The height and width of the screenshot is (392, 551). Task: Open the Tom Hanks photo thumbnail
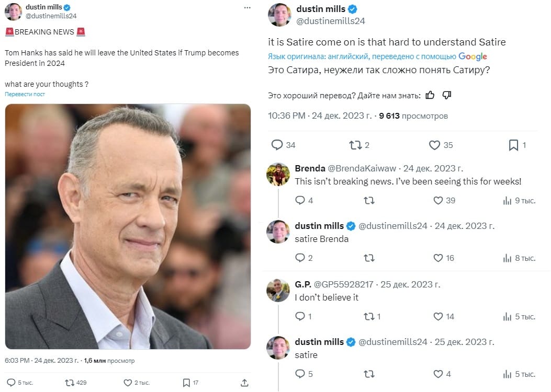coord(128,226)
